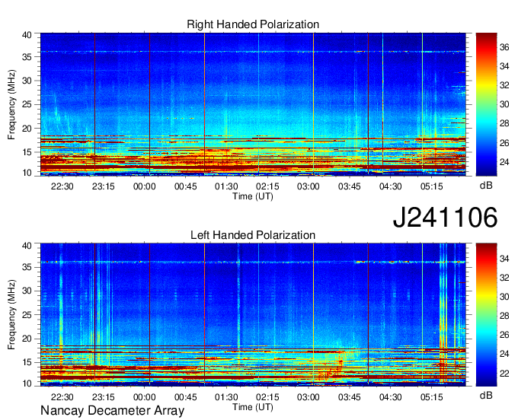
Task: Click the "03:00" time tick of Right Handed plot
Action: [x=309, y=186]
